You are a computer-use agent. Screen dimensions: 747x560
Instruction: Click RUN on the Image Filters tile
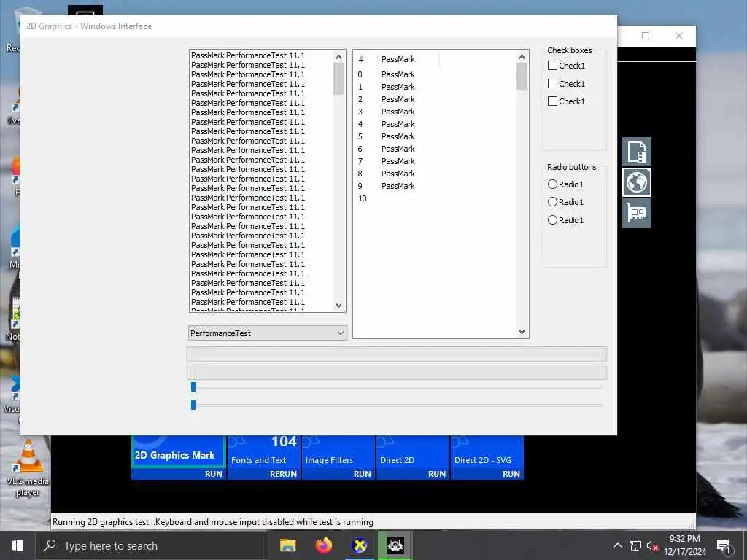pyautogui.click(x=363, y=474)
